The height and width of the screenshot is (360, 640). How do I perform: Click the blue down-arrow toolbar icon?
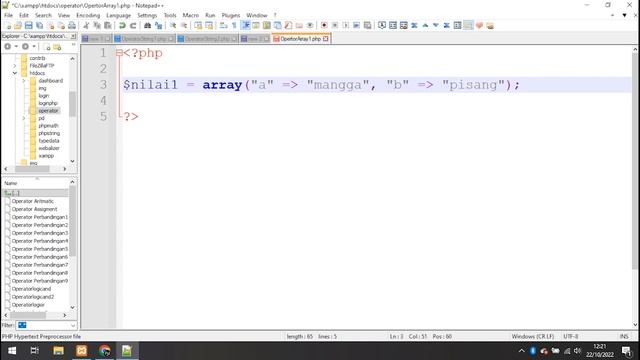[x=436, y=25]
